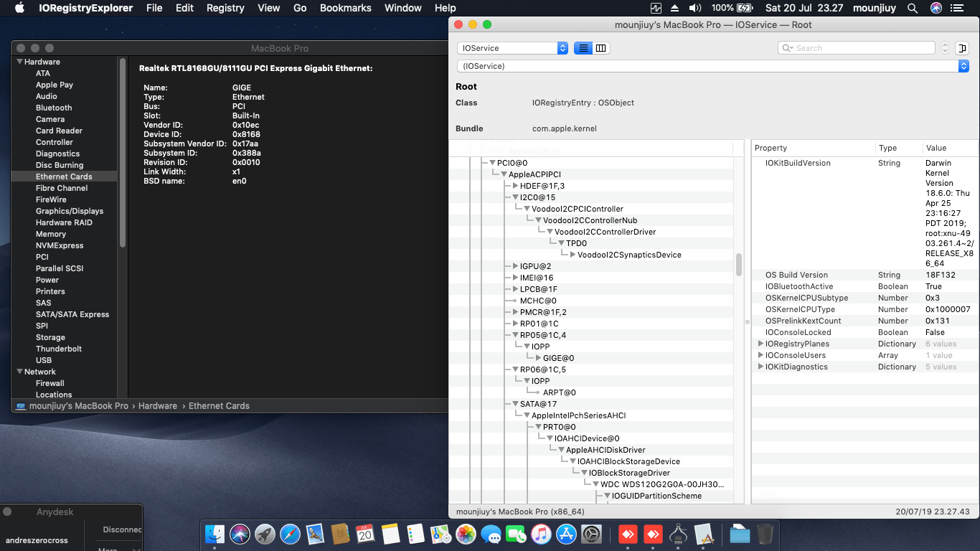The height and width of the screenshot is (551, 980).
Task: Open Photos app in the Dock
Action: tap(466, 534)
